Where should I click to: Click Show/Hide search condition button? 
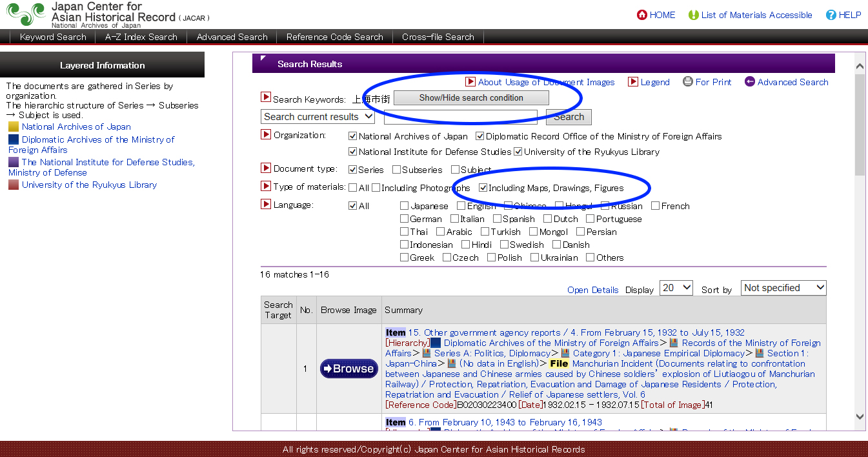pos(471,98)
